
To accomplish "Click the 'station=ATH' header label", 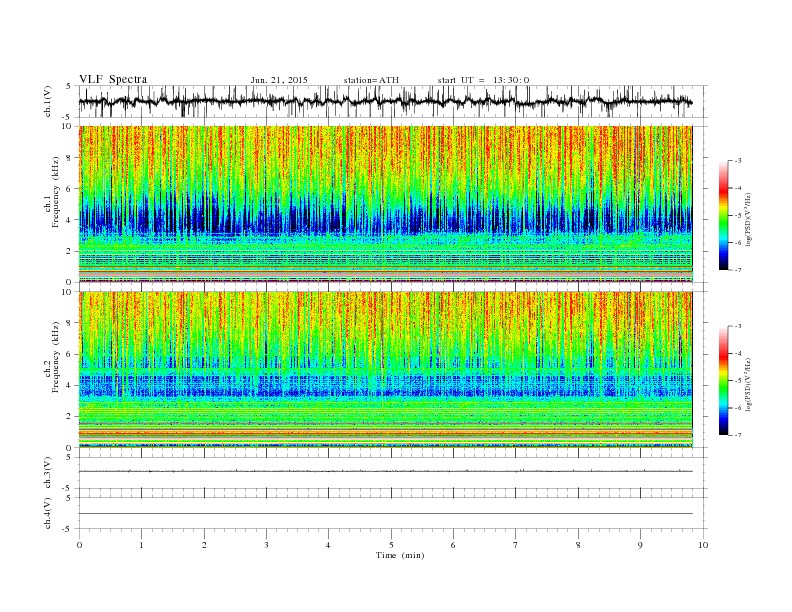I will [371, 80].
